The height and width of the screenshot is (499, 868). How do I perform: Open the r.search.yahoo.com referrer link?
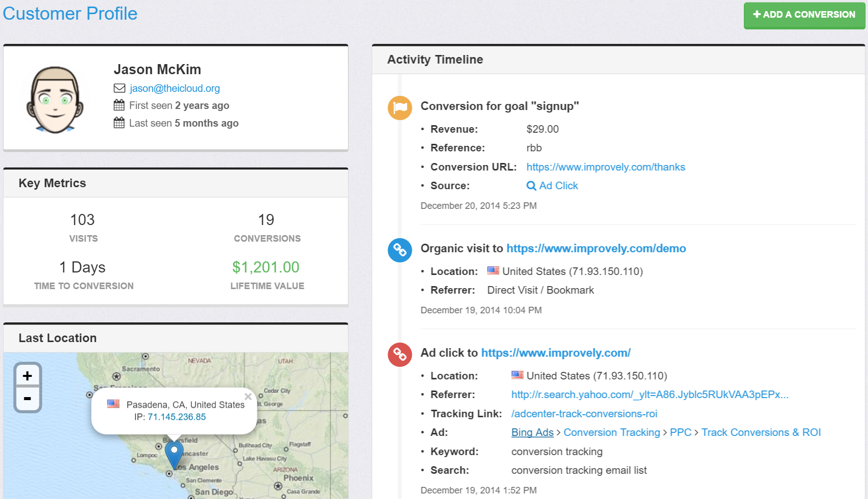pos(650,395)
